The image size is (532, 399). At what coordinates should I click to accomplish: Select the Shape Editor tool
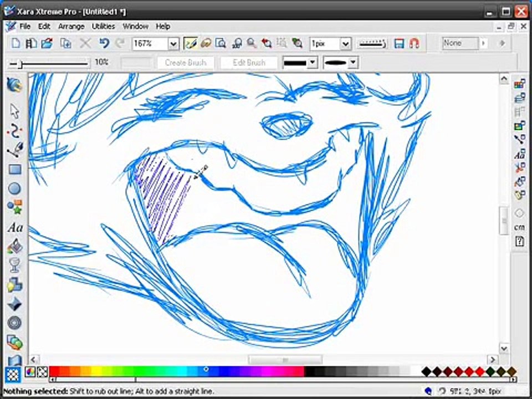14,130
